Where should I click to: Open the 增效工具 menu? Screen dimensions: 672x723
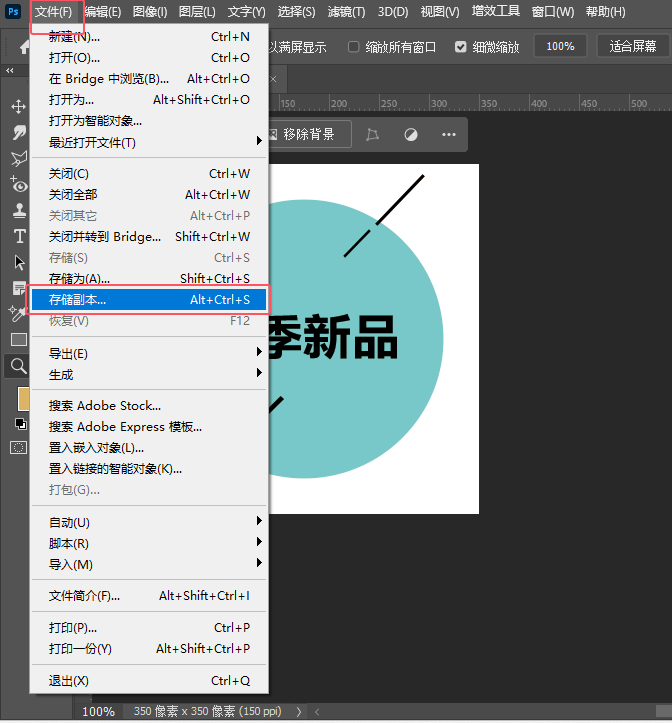click(x=495, y=12)
